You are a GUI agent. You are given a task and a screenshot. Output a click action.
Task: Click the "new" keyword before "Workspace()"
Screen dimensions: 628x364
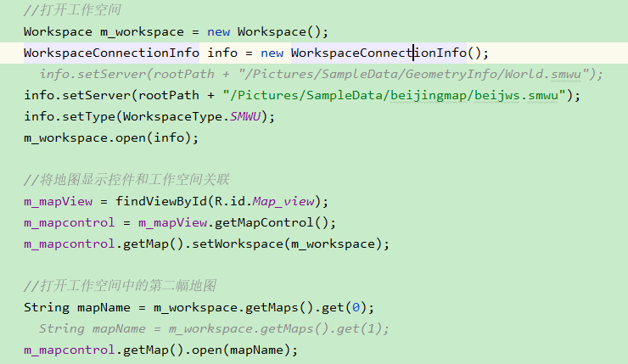click(219, 32)
